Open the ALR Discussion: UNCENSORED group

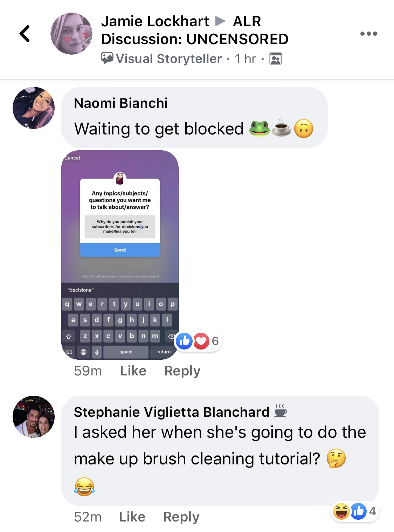[x=195, y=30]
